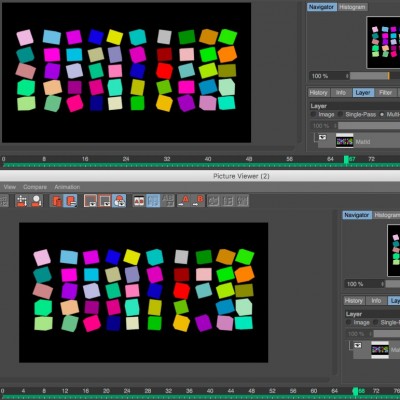The image size is (400, 400).
Task: Switch to the Filter tab in upper panel
Action: point(385,92)
